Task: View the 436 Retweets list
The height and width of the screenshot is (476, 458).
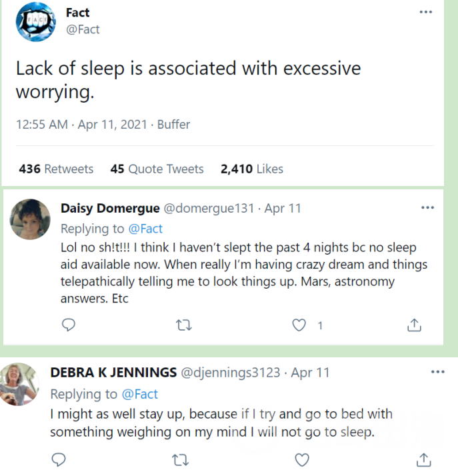Action: click(56, 169)
